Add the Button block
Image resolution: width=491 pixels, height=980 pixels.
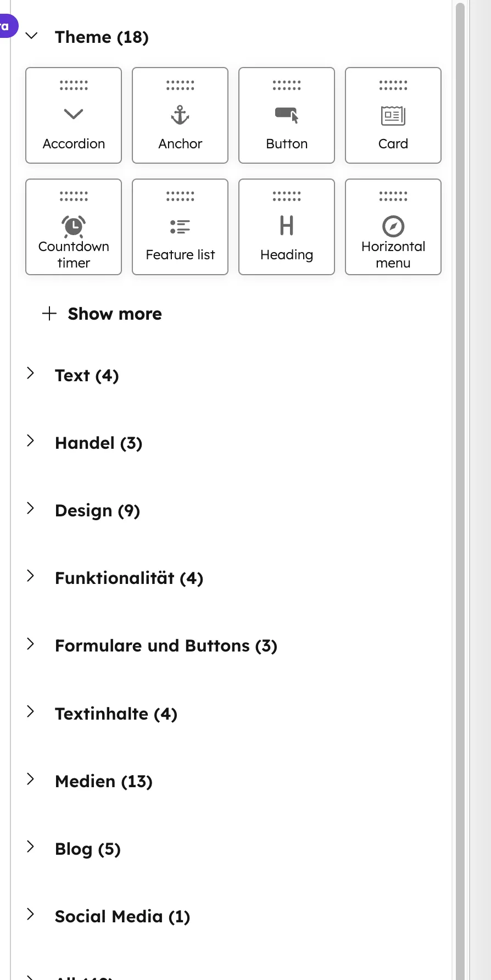(286, 115)
